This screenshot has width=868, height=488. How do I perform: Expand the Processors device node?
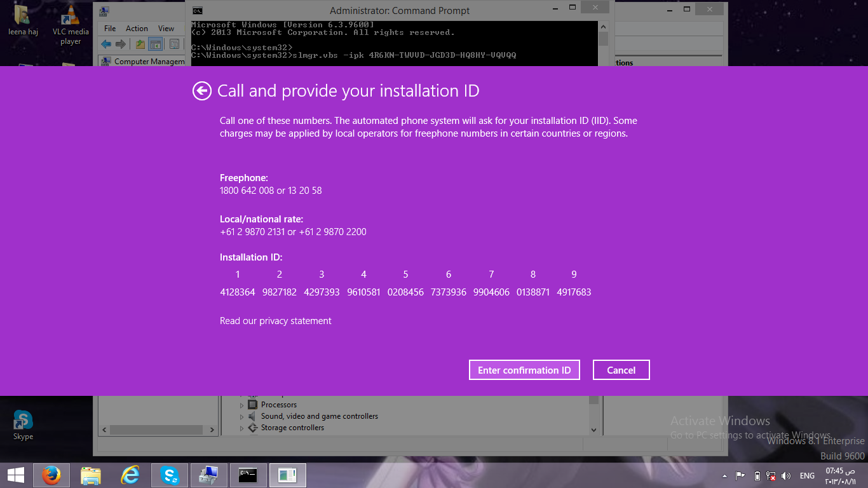pyautogui.click(x=241, y=405)
